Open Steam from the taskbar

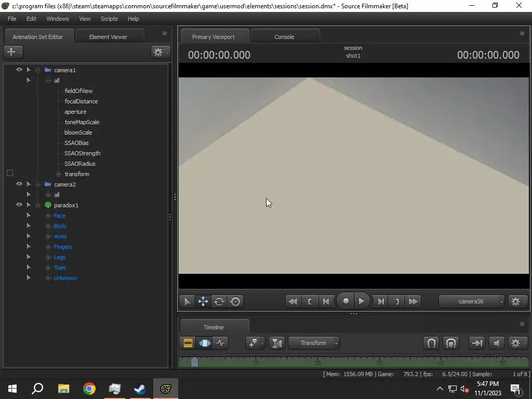[x=140, y=389]
